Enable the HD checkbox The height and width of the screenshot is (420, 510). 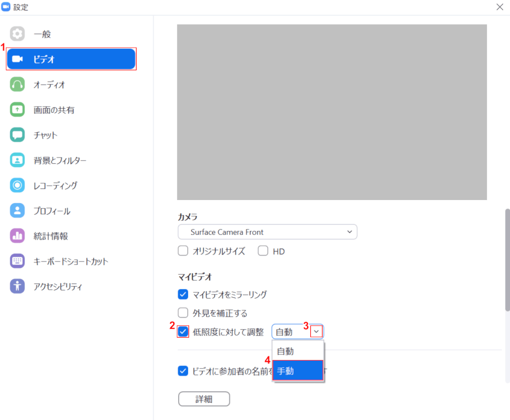point(263,251)
